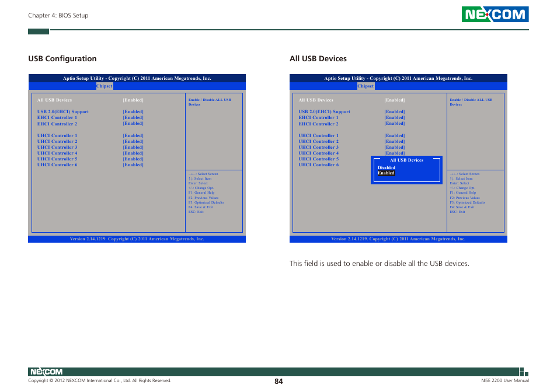
Task: Select UHCI Controller 3 in All USB Devices screenshot
Action: click(319, 147)
